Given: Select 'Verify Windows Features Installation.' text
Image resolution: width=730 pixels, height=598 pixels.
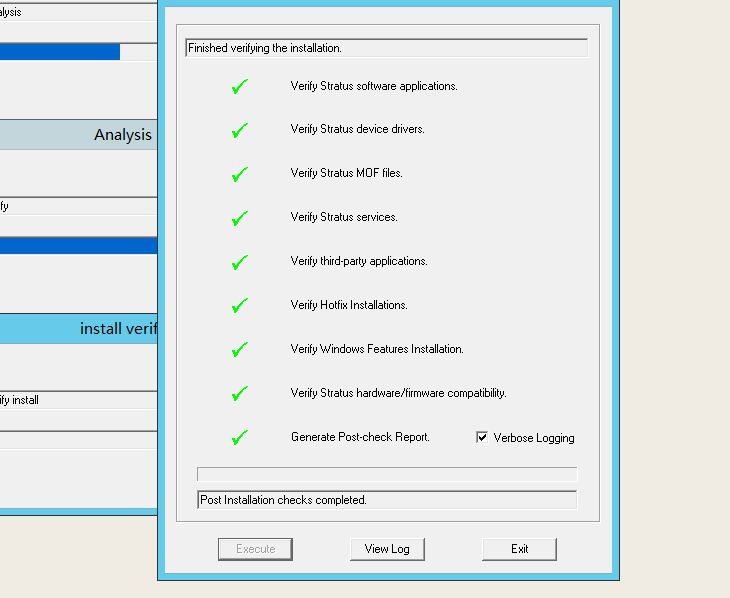Looking at the screenshot, I should point(377,349).
